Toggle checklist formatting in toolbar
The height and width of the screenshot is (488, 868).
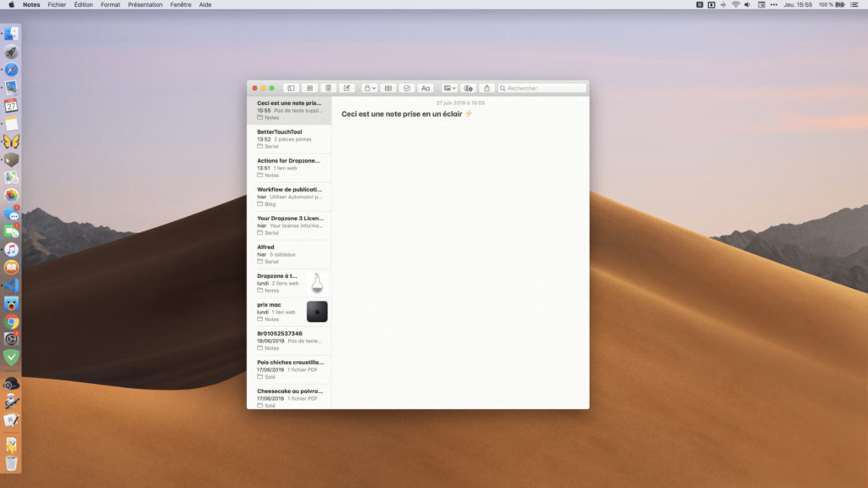click(x=406, y=88)
